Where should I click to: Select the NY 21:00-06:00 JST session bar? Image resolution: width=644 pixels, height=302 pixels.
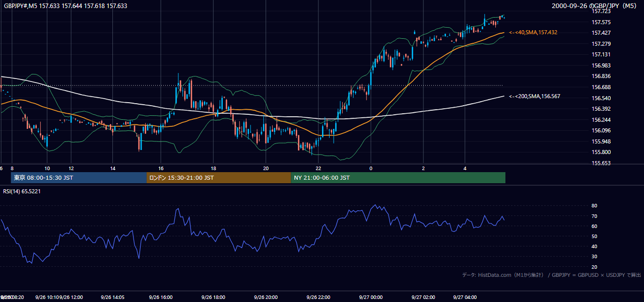point(398,178)
